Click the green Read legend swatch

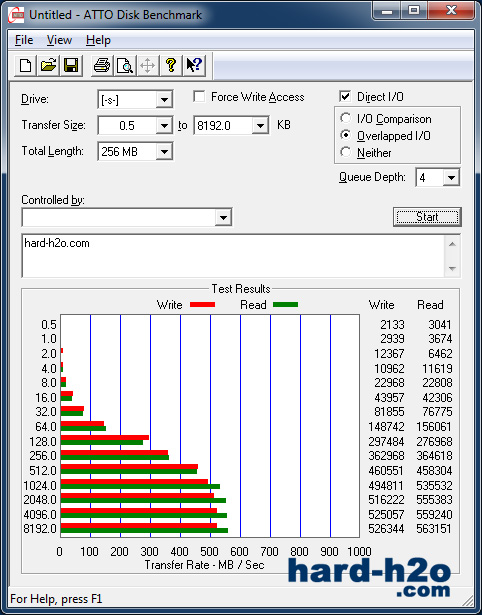point(286,304)
